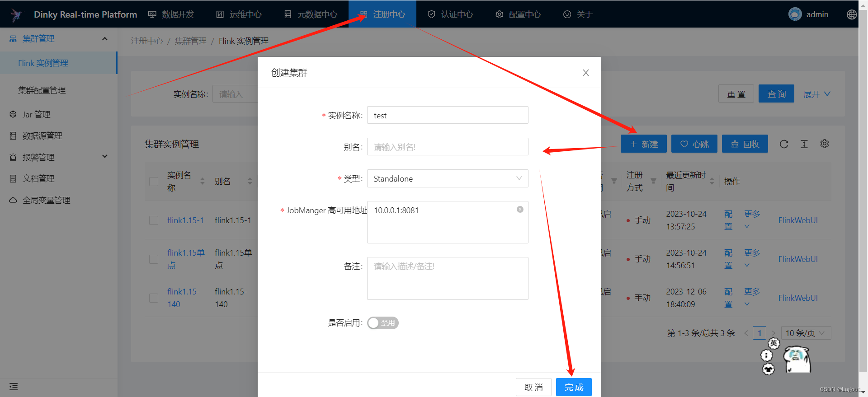Open 全局变量管理 in sidebar
Image resolution: width=868 pixels, height=397 pixels.
pyautogui.click(x=46, y=201)
